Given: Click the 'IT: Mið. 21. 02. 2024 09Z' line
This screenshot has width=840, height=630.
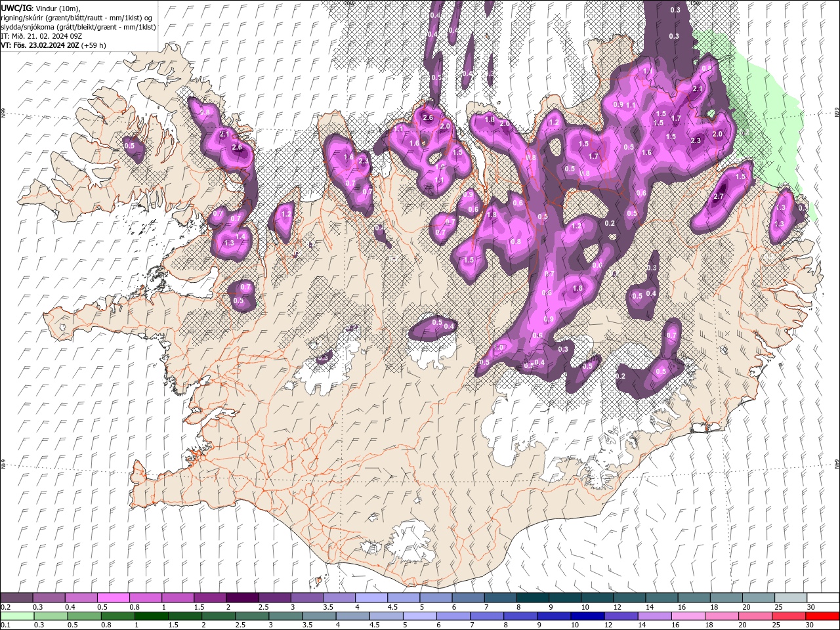Looking at the screenshot, I should [41, 36].
